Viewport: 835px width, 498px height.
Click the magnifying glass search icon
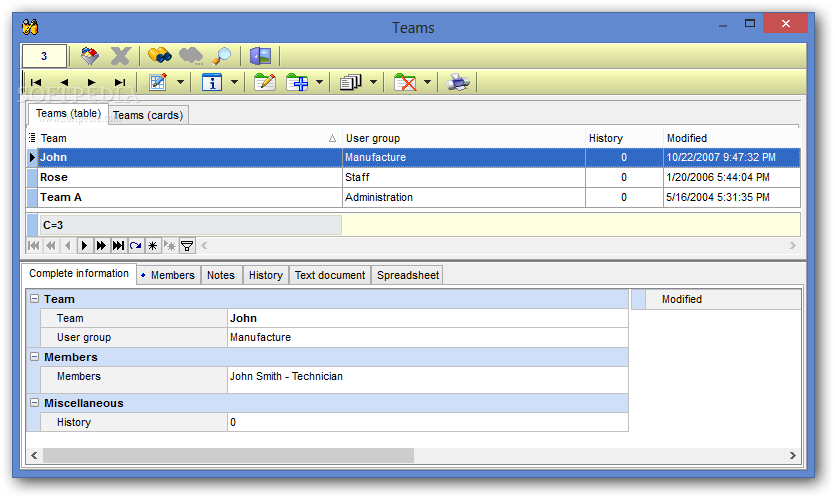click(x=222, y=55)
